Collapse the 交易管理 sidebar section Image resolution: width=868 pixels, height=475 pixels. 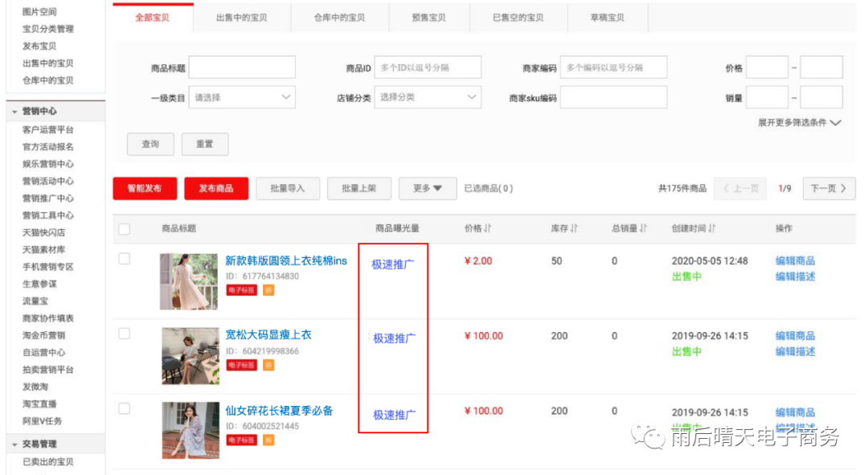point(15,444)
